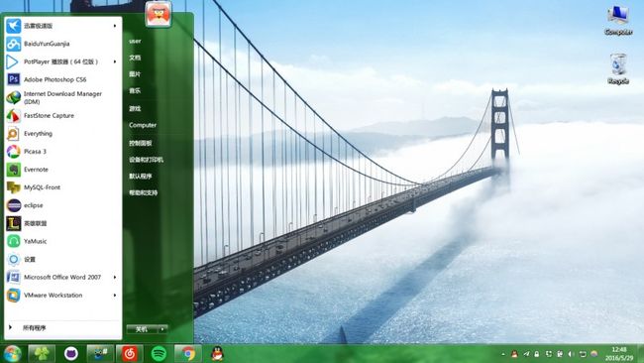Open Games (游戏) in Start menu
The height and width of the screenshot is (363, 644).
tap(135, 108)
